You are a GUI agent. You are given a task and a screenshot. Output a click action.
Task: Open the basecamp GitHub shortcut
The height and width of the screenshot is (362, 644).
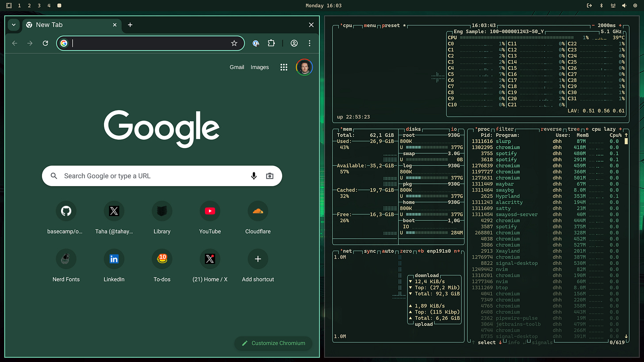[66, 218]
